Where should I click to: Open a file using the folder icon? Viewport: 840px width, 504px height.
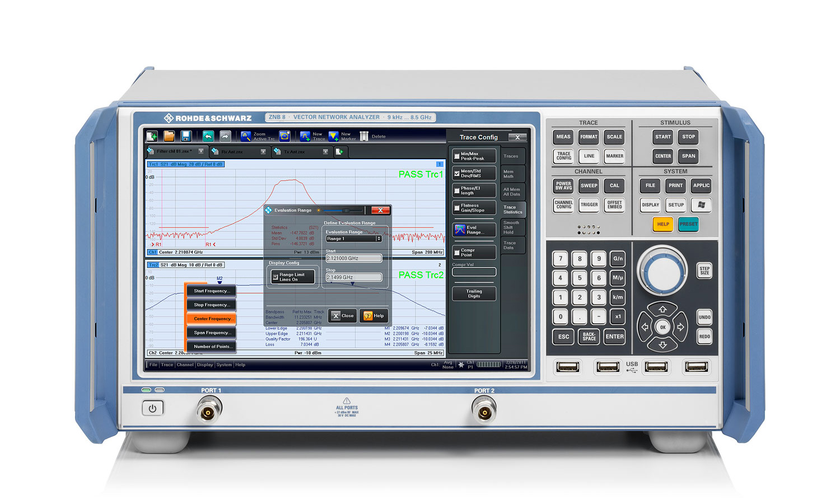coord(169,136)
